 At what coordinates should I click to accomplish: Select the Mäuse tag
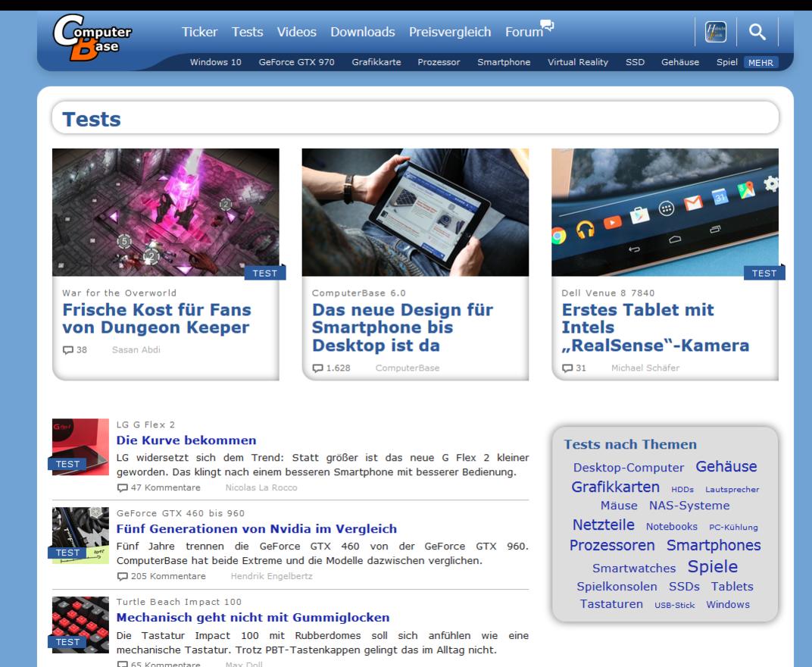(619, 506)
